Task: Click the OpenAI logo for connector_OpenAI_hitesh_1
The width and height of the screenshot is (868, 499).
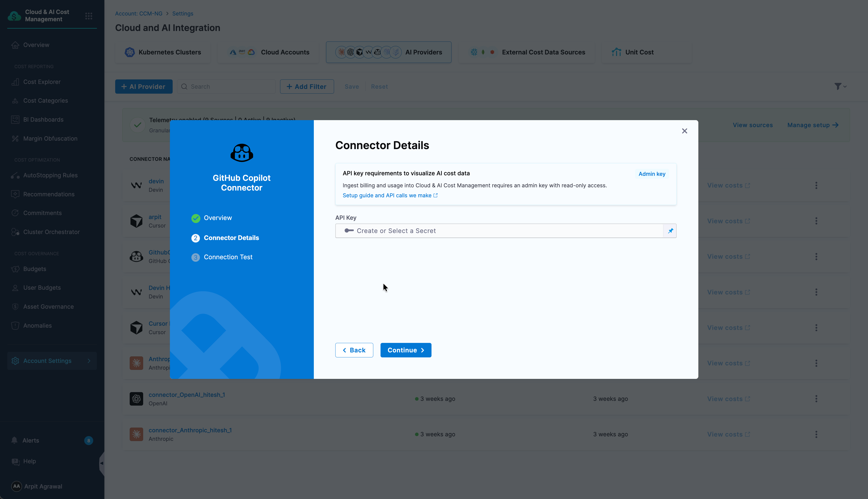Action: [136, 399]
